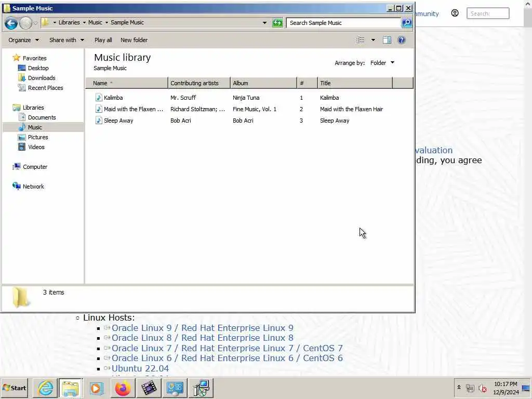Click the muted volume tray icon

point(482,388)
